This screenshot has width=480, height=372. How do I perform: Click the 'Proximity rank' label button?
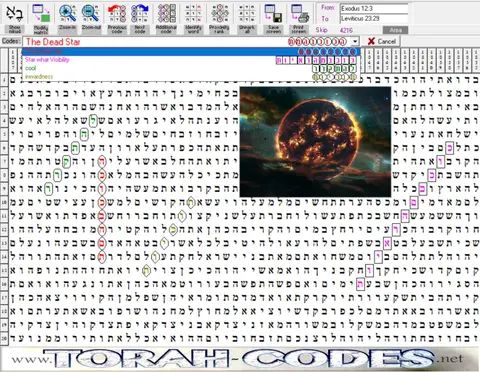pyautogui.click(x=219, y=29)
